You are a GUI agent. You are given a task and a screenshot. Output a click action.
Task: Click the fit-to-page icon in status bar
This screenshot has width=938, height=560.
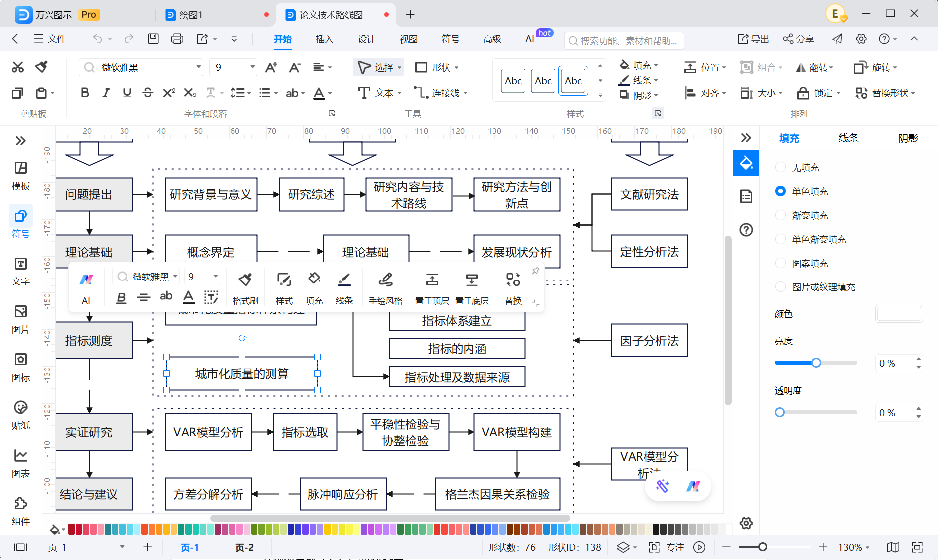(917, 547)
